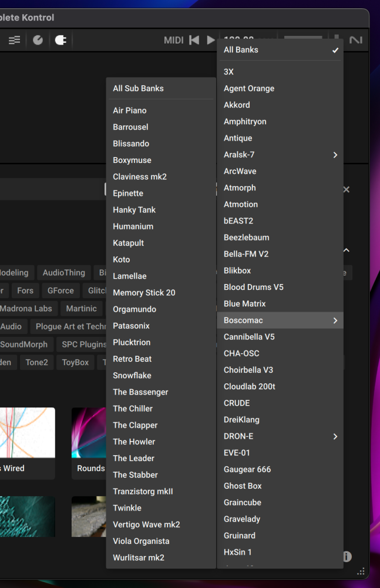
Task: Click the GForce vendor tag
Action: coord(60,290)
